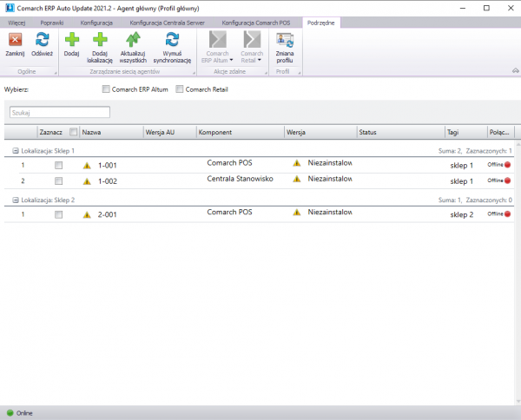Select the agent name 1-002

[108, 181]
